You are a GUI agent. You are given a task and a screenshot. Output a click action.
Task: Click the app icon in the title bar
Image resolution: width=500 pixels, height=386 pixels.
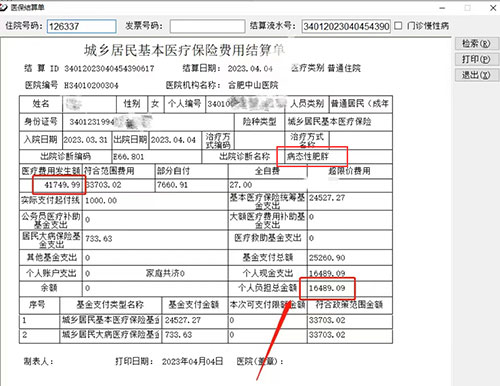pos(3,7)
